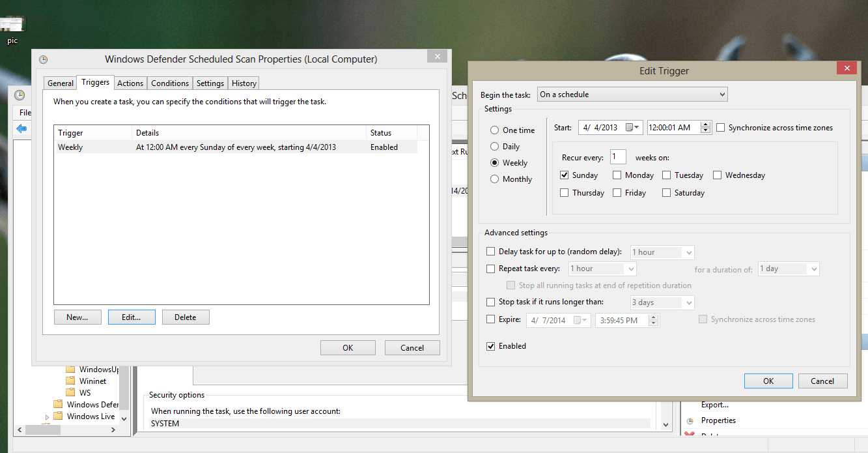Enable Tuesday for the weekly trigger

[667, 175]
